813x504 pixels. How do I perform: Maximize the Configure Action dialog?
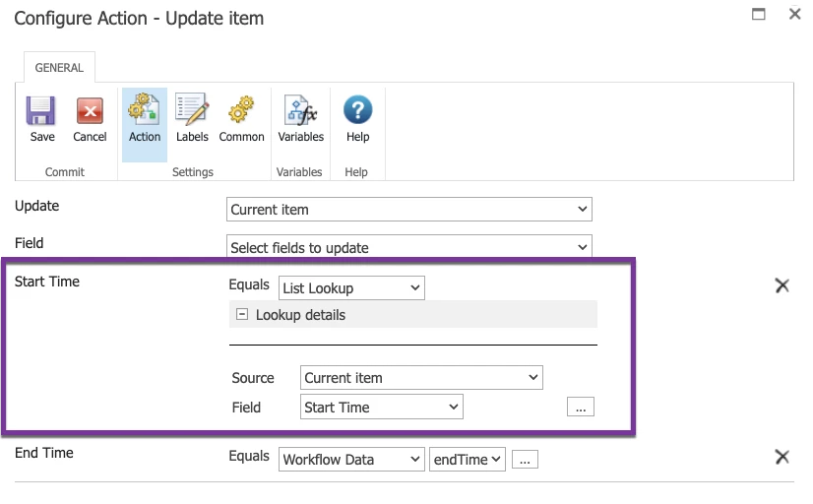pos(759,14)
